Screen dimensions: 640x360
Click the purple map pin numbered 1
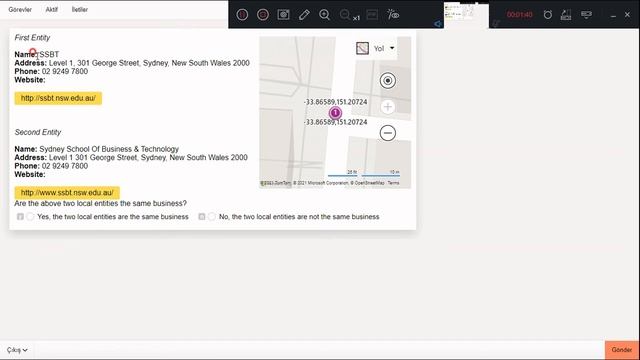pos(335,113)
